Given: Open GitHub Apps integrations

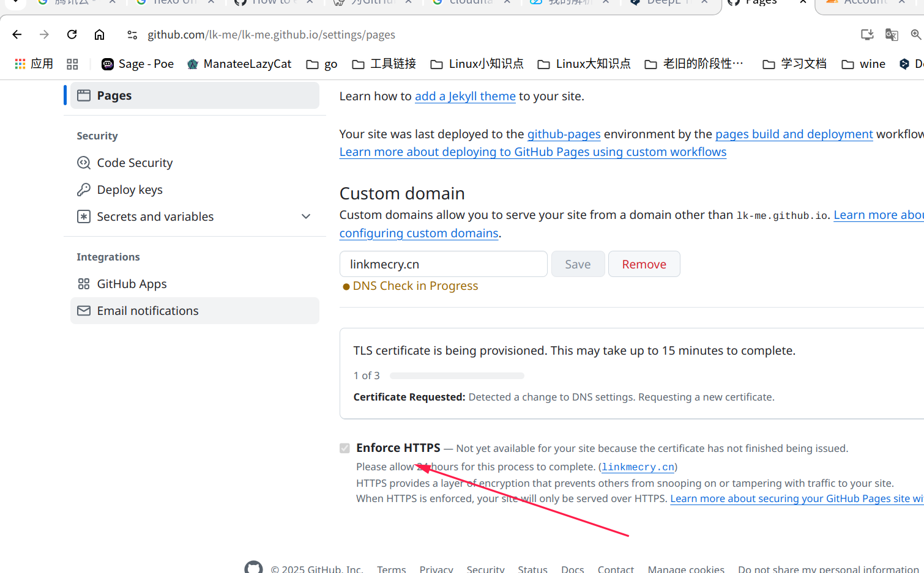Looking at the screenshot, I should point(195,284).
